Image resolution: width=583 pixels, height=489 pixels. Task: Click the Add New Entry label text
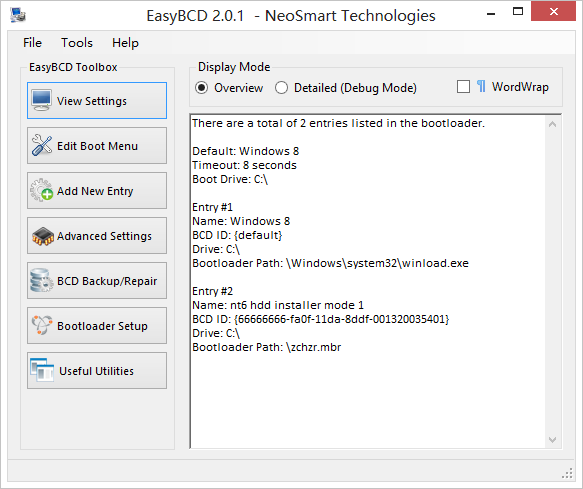(95, 191)
